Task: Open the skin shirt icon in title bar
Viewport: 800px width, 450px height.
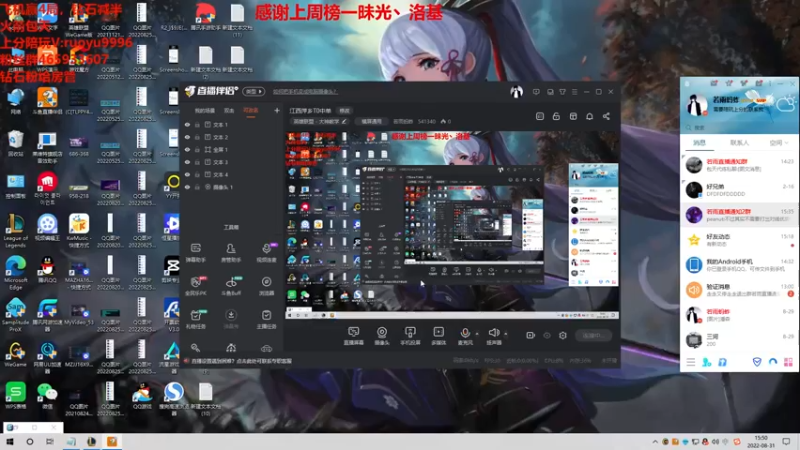Action: (562, 92)
